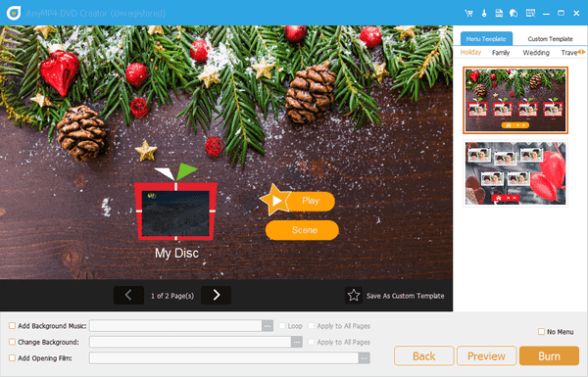This screenshot has width=588, height=377.
Task: Click the video thumbnail in red gift frame
Action: point(175,213)
